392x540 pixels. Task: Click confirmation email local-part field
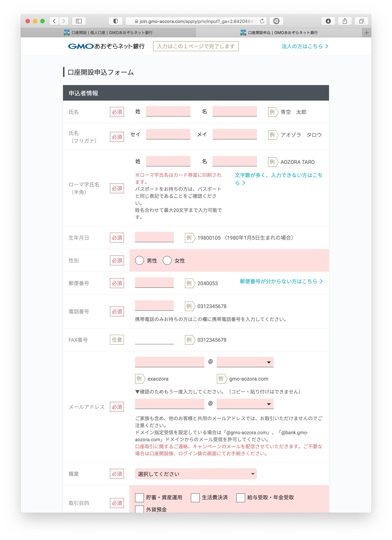tap(170, 404)
